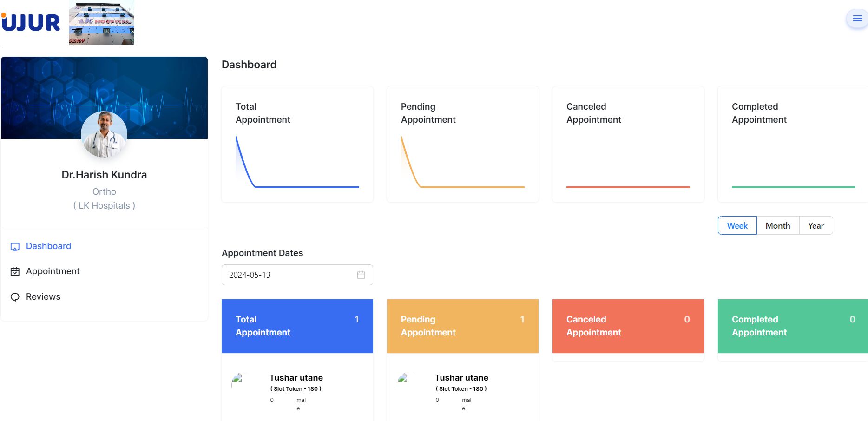Open the hamburger menu icon
This screenshot has width=868, height=421.
857,19
